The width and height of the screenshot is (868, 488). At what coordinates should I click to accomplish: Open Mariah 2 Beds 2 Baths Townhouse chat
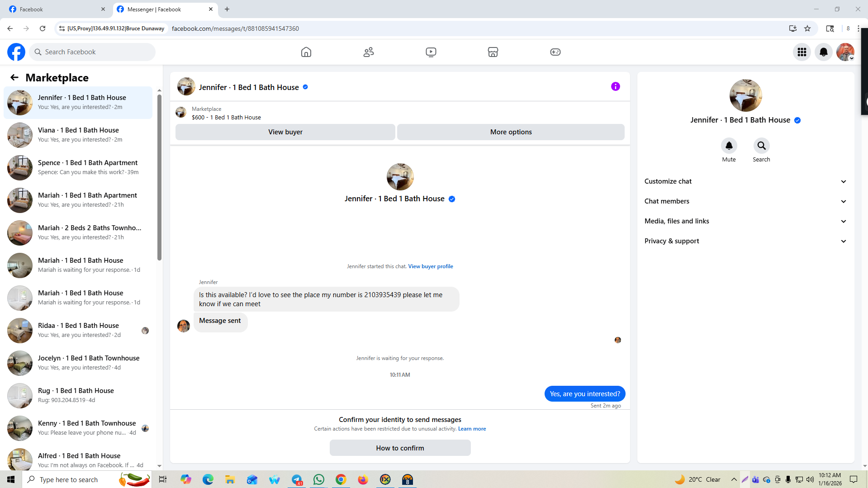pyautogui.click(x=78, y=233)
